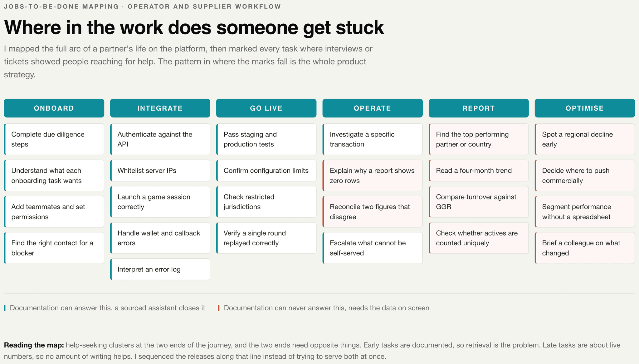
Task: Click the OPERATE column header
Action: click(x=373, y=108)
